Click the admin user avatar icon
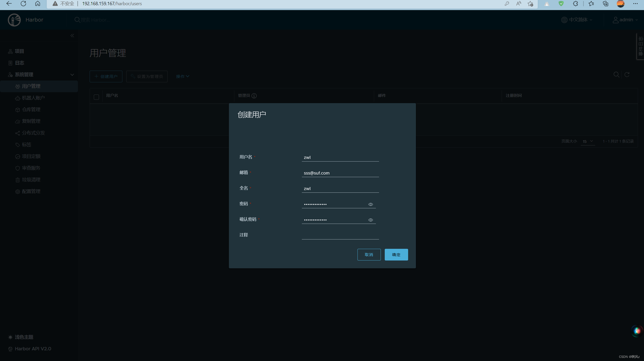The height and width of the screenshot is (361, 644). (615, 20)
